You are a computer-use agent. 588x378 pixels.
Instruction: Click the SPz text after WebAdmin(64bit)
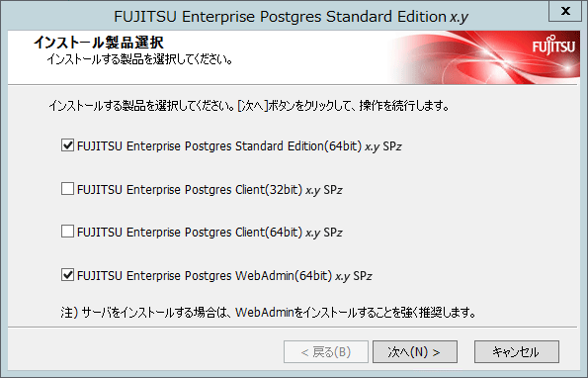tap(363, 276)
